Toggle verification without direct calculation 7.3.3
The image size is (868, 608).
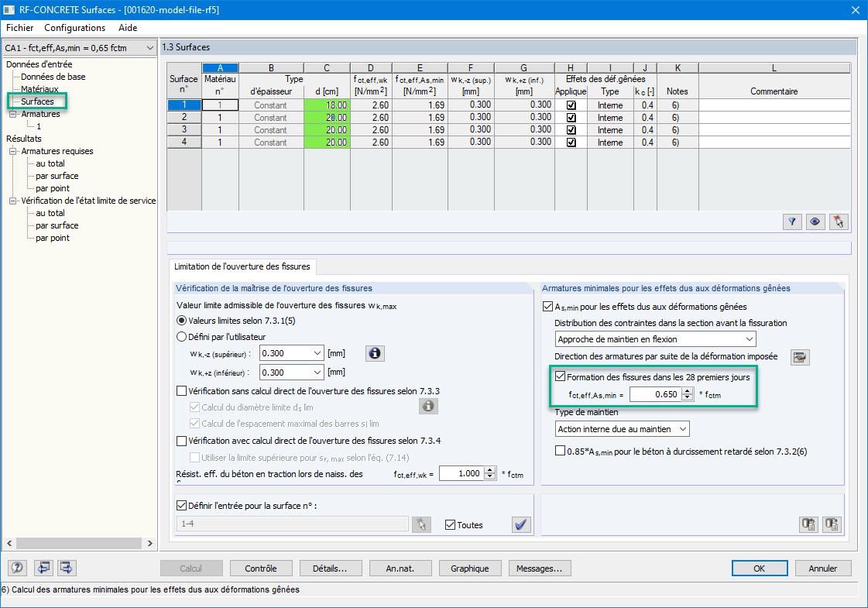click(181, 391)
